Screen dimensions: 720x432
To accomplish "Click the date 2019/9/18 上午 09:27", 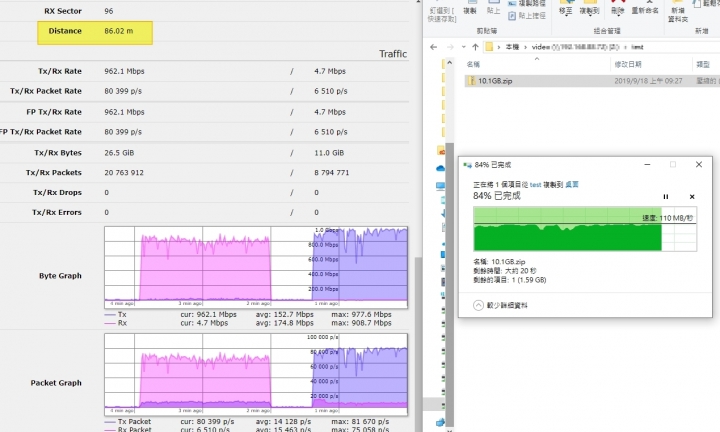I will click(x=648, y=81).
